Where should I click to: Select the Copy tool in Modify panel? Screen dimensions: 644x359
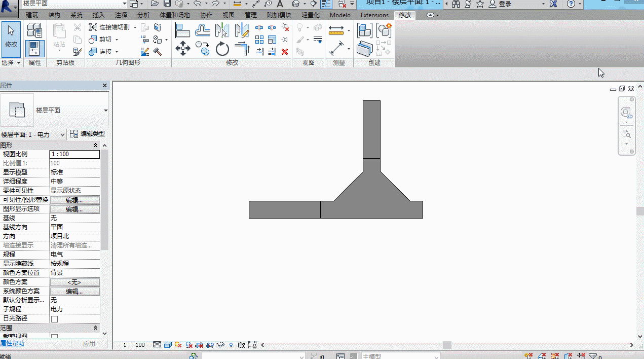pyautogui.click(x=203, y=49)
